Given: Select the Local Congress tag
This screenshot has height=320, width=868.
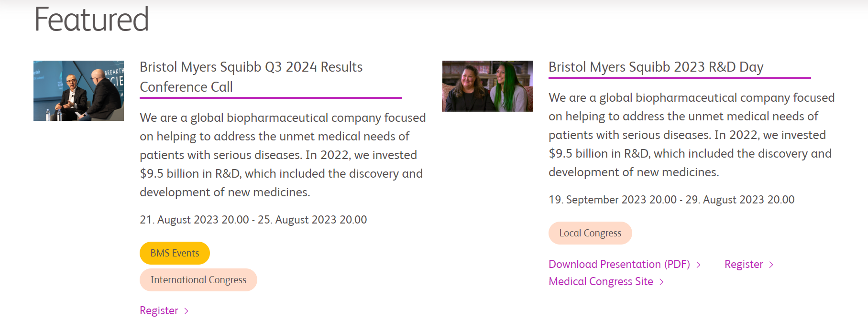Looking at the screenshot, I should point(590,233).
